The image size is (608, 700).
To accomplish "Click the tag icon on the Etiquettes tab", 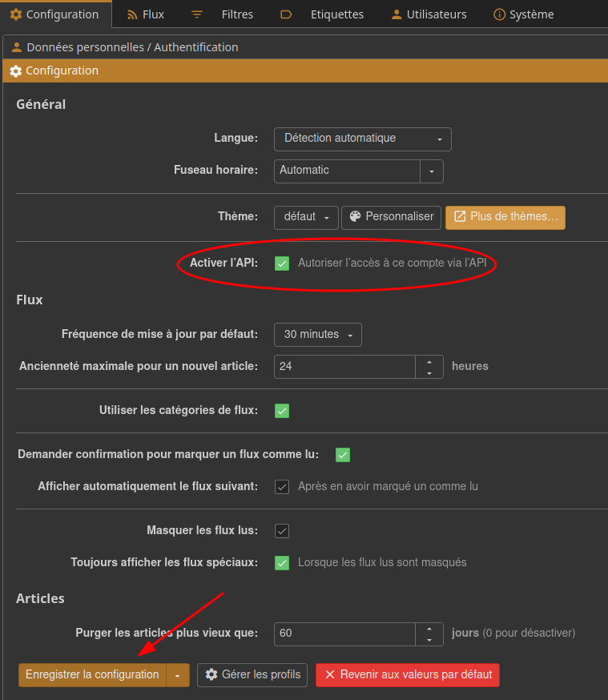I will click(x=287, y=14).
